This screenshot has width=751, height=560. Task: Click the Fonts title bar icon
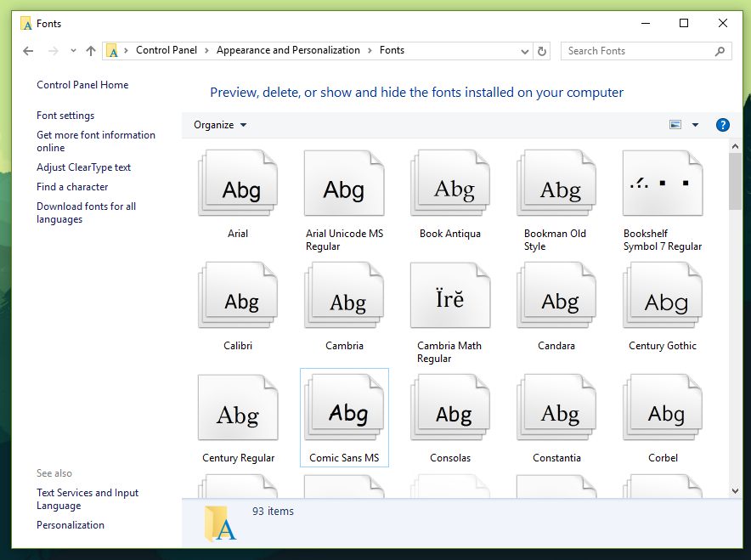point(26,24)
